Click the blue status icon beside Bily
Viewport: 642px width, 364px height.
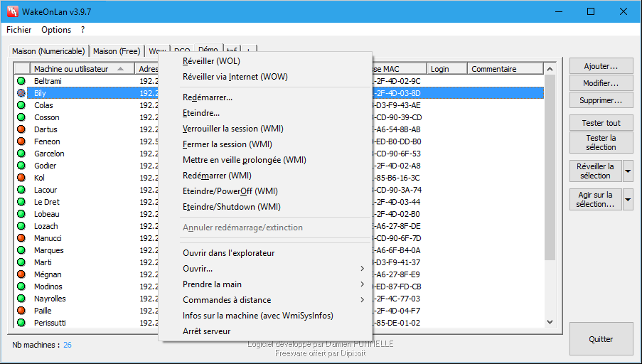21,93
